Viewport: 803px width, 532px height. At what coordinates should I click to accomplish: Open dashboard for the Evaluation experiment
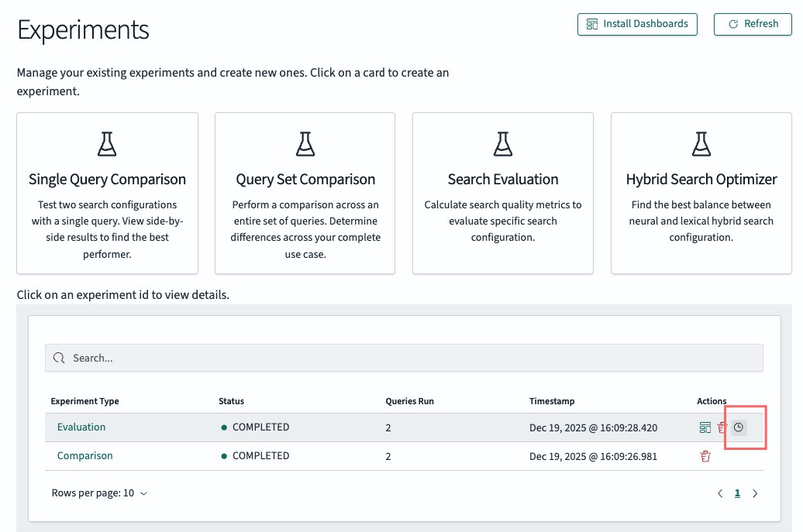pos(705,427)
